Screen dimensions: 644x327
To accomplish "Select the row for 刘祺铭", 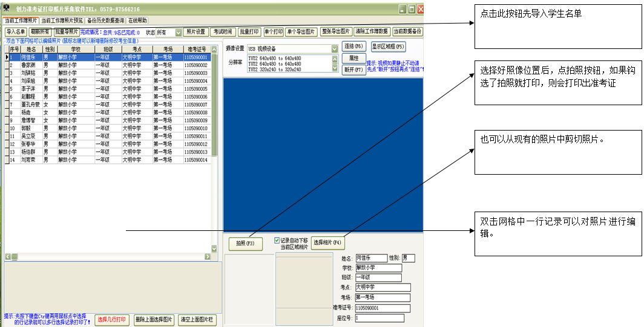I will (x=108, y=73).
